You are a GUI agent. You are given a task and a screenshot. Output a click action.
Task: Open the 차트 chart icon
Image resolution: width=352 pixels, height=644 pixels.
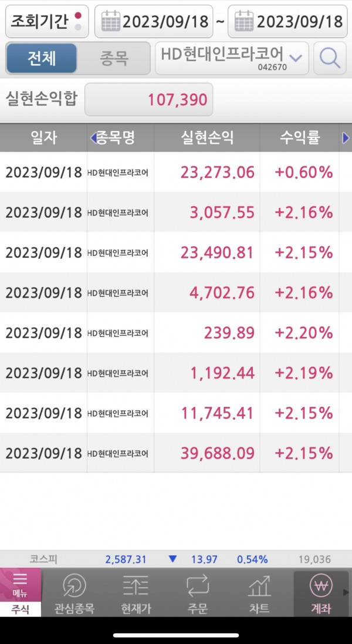[x=259, y=593]
